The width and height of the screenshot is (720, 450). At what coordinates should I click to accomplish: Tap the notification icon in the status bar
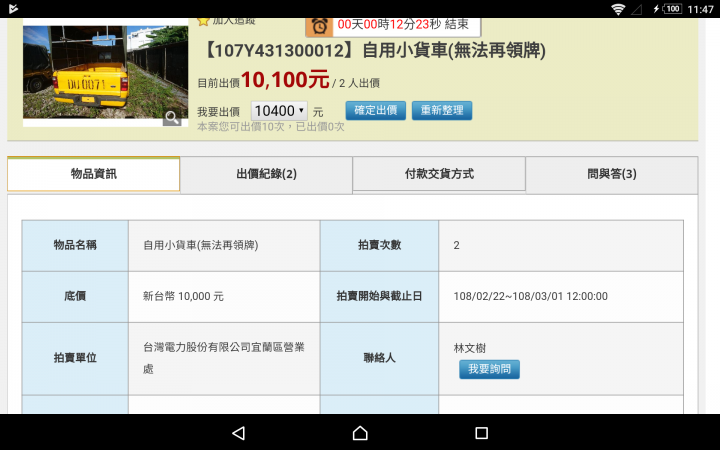click(13, 9)
